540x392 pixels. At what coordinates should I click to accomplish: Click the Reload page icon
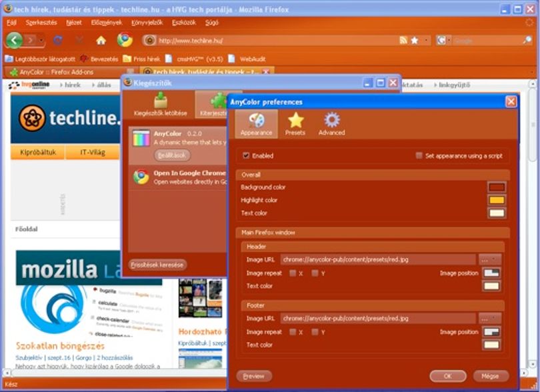coord(57,41)
